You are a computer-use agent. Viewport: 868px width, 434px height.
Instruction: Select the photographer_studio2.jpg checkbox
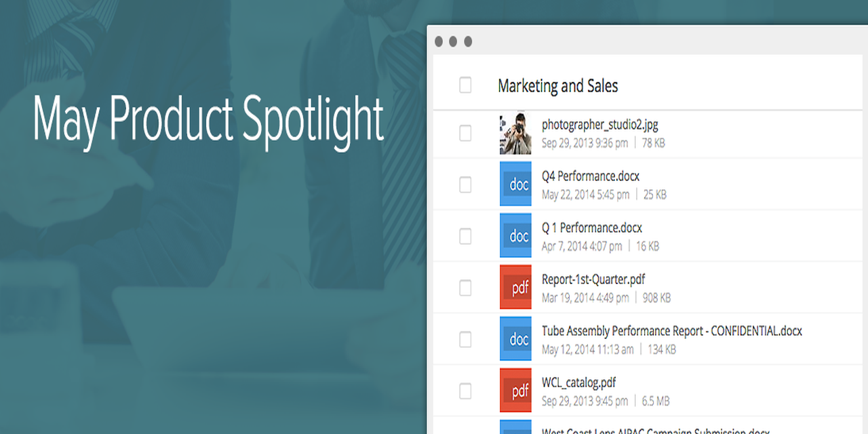465,133
